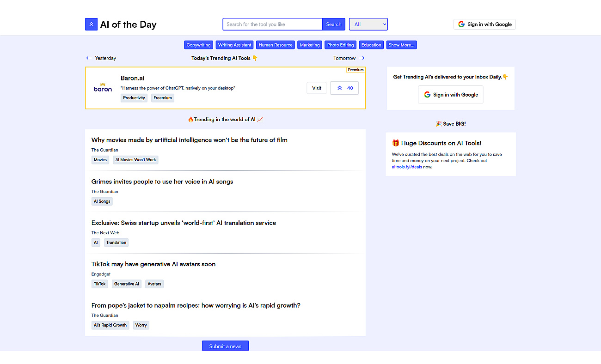The height and width of the screenshot is (364, 601).
Task: Focus the tool search input field
Action: 272,24
